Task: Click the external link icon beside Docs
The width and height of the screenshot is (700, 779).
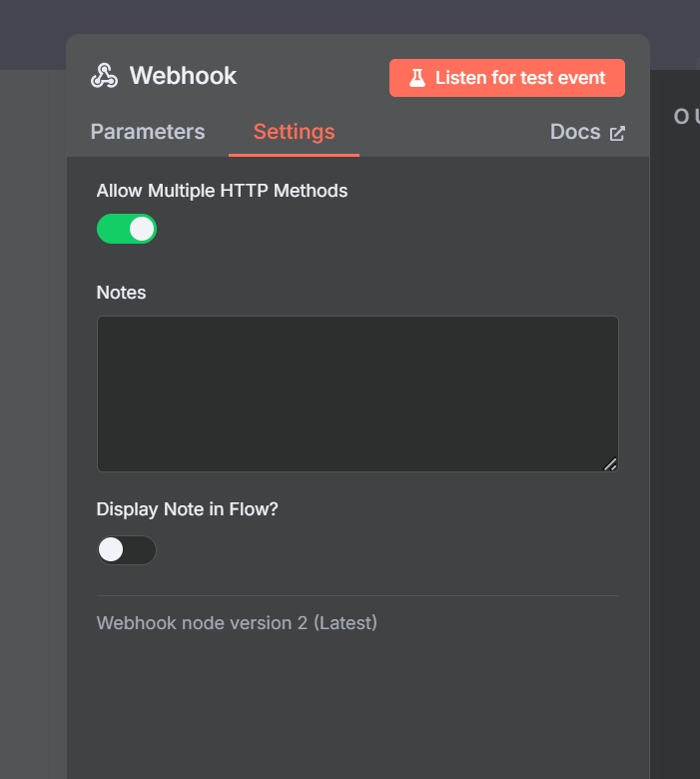Action: 617,133
